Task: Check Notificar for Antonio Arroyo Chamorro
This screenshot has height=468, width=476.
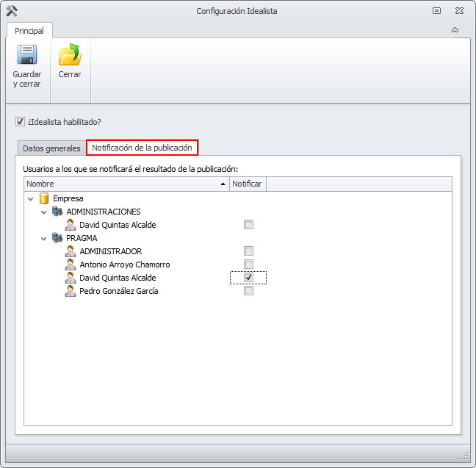Action: pyautogui.click(x=248, y=264)
